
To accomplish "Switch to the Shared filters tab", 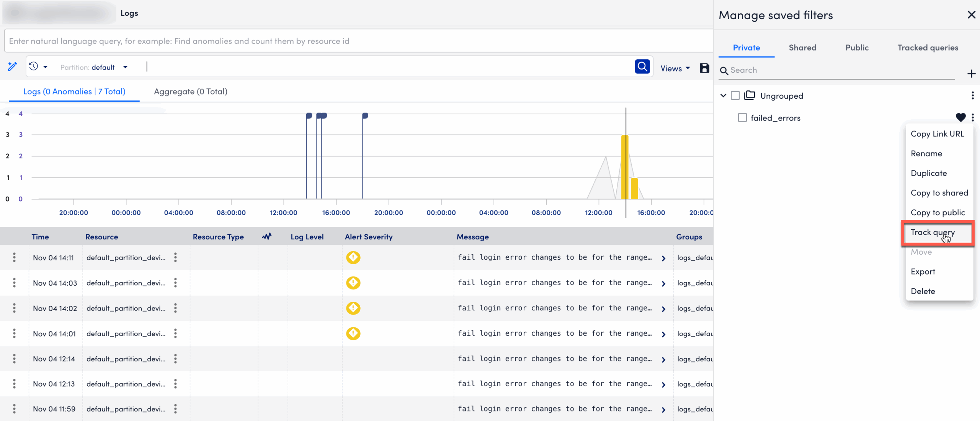I will coord(802,47).
